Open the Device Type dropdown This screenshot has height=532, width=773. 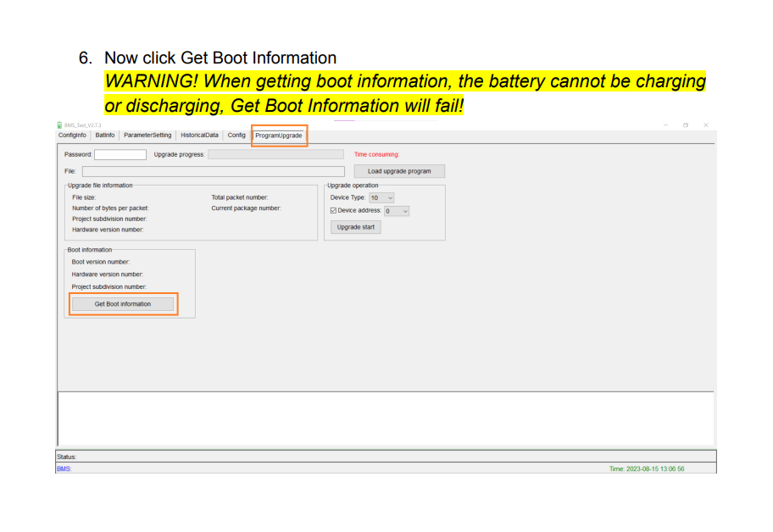tap(381, 197)
